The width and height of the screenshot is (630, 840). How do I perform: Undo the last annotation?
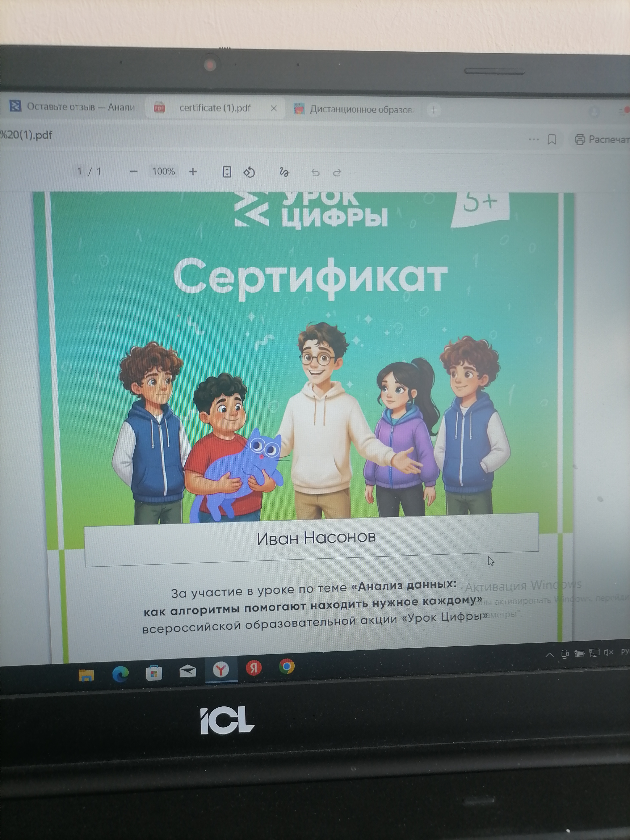315,173
